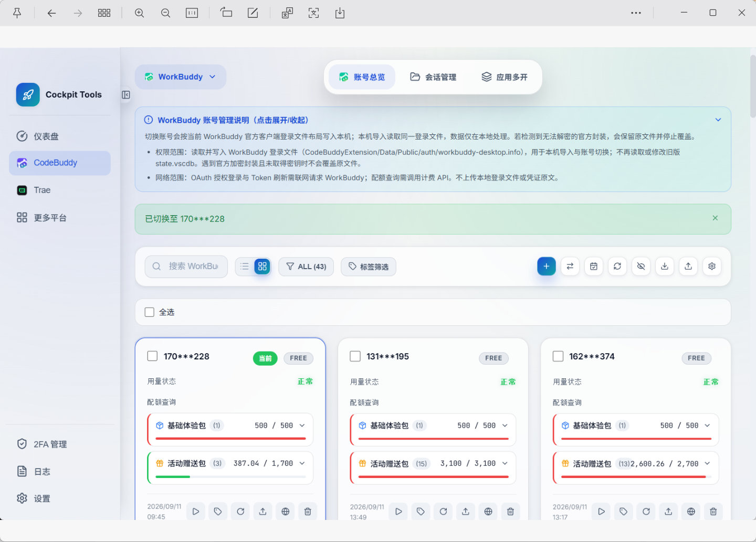The height and width of the screenshot is (542, 756).
Task: Go to 仪表盘 in the sidebar
Action: 60,136
